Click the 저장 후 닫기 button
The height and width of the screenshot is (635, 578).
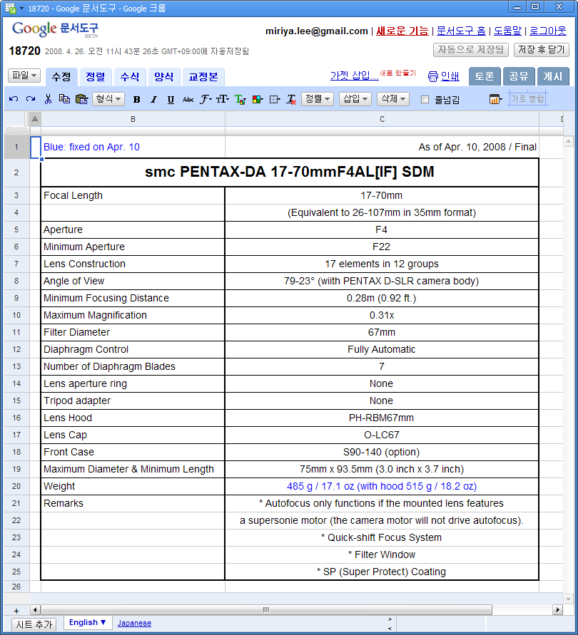pyautogui.click(x=541, y=50)
